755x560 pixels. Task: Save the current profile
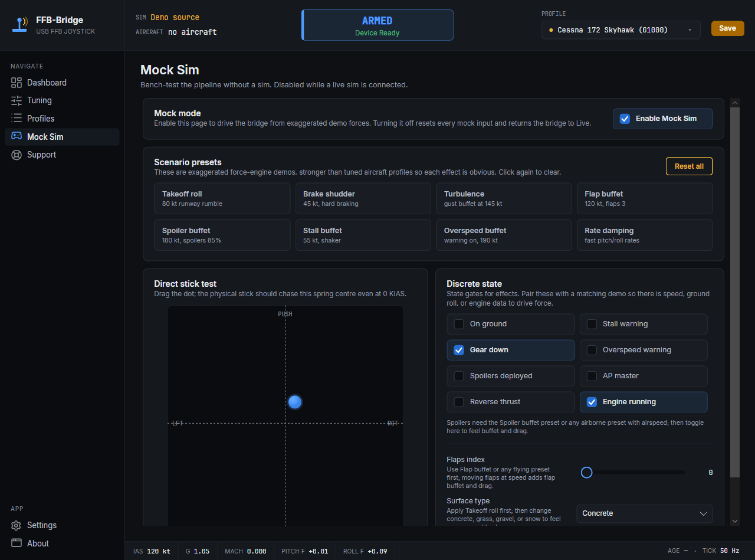point(727,28)
